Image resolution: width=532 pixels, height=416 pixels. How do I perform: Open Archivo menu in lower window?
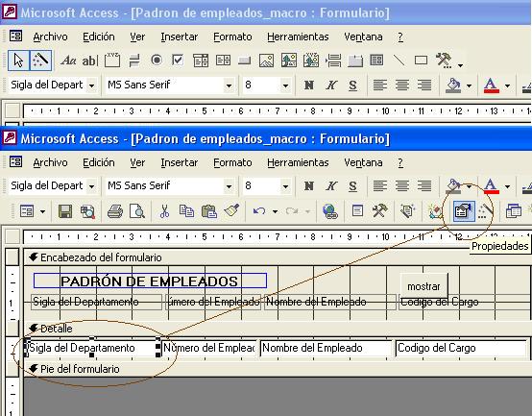(x=50, y=162)
